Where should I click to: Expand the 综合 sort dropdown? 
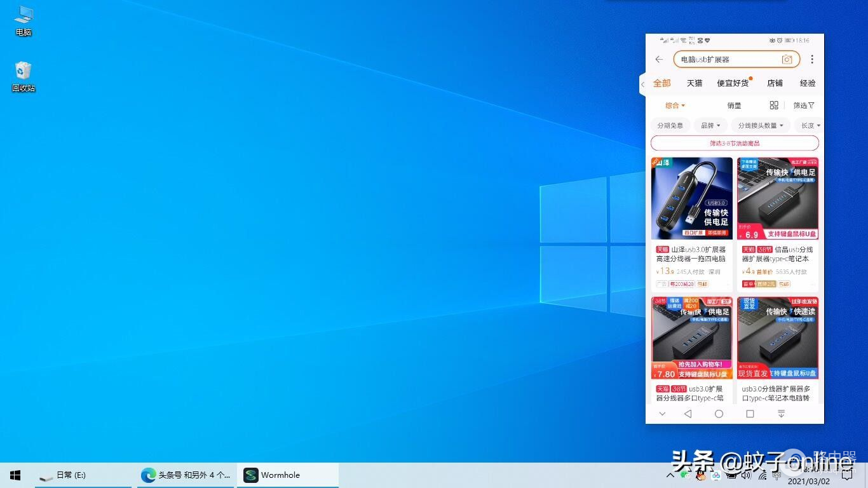click(675, 105)
